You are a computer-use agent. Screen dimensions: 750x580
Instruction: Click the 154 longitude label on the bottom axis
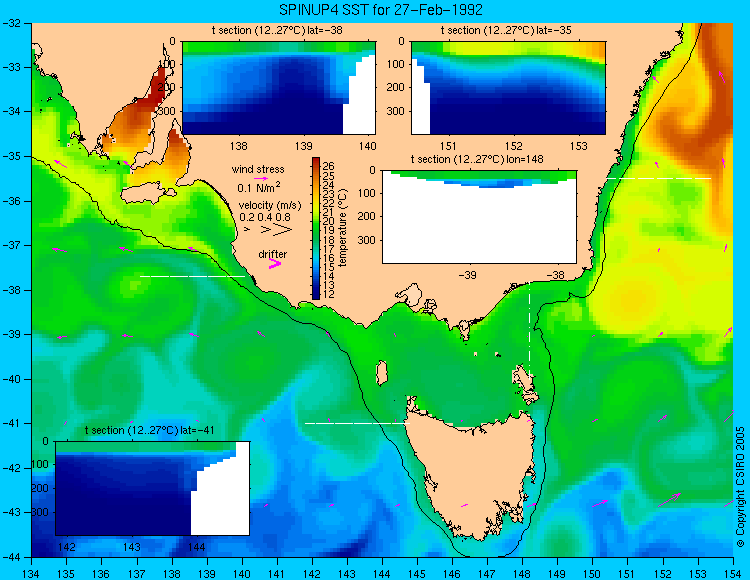pos(732,574)
